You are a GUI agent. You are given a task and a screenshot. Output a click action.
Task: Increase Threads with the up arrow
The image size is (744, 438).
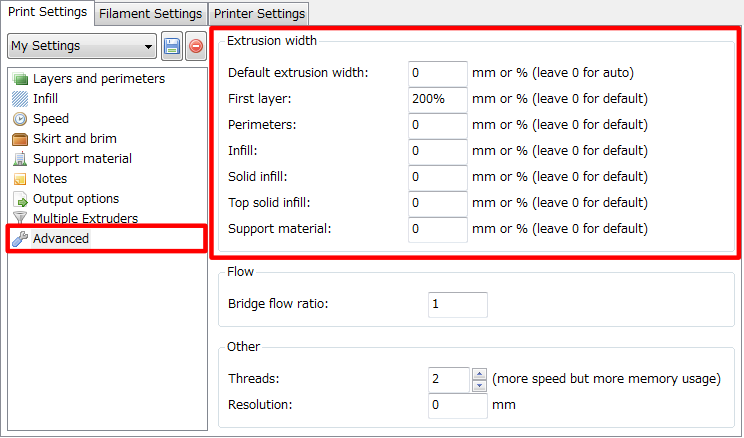[478, 374]
